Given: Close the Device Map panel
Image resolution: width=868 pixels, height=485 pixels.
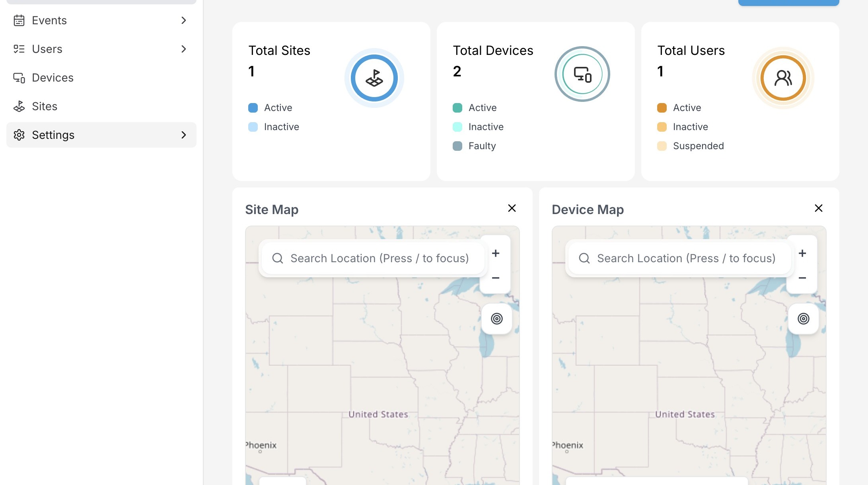Looking at the screenshot, I should coord(819,208).
